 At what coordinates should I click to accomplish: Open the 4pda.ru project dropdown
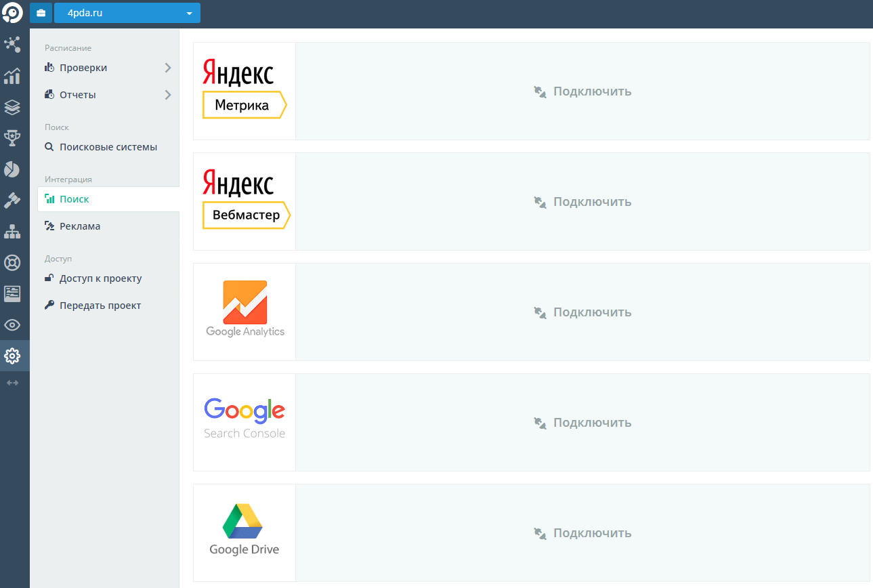[127, 13]
